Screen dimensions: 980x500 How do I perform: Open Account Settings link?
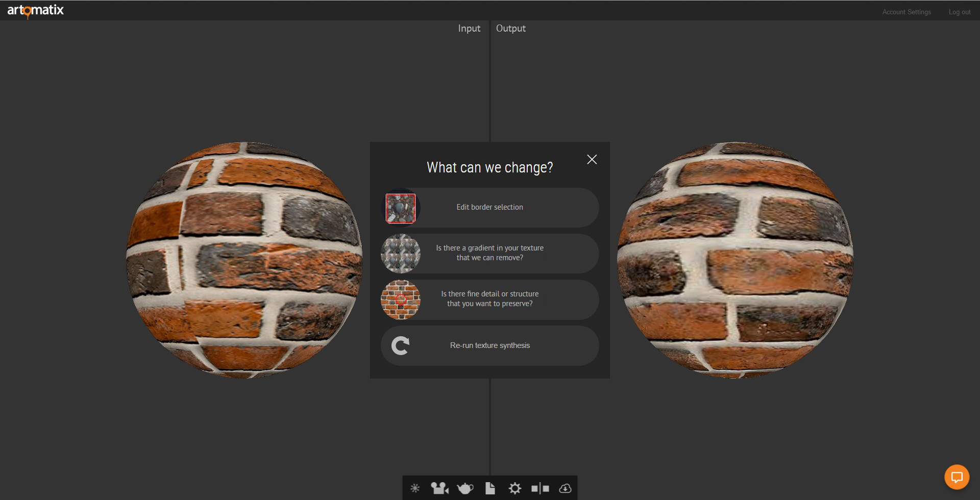[x=906, y=12]
